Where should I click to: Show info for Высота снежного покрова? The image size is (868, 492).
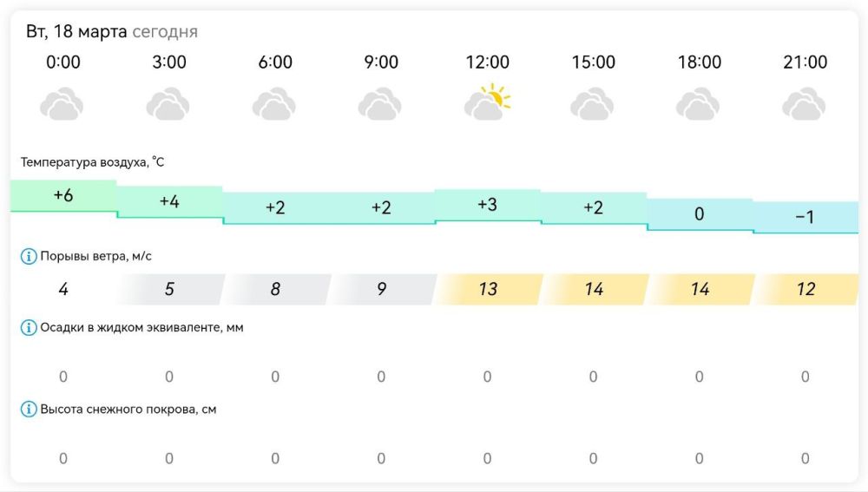pos(29,410)
